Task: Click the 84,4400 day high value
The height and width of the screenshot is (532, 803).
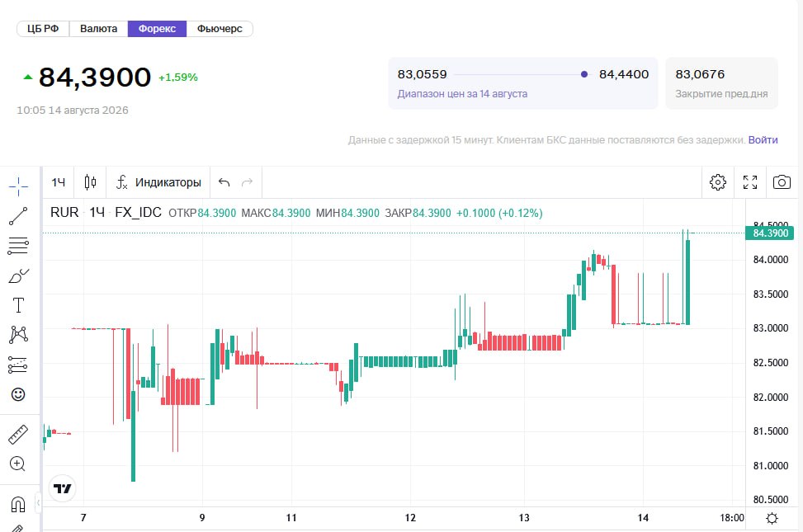Action: pos(624,74)
